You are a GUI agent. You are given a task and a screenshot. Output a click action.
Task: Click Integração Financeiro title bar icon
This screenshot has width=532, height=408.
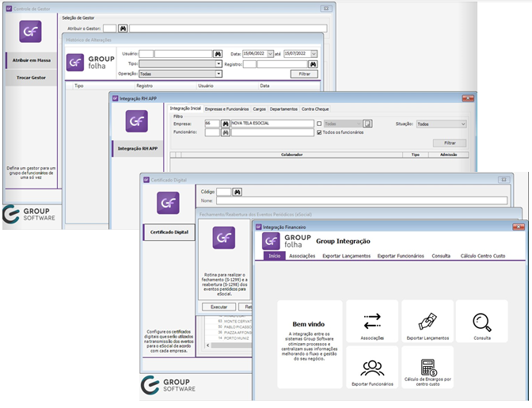pyautogui.click(x=259, y=227)
